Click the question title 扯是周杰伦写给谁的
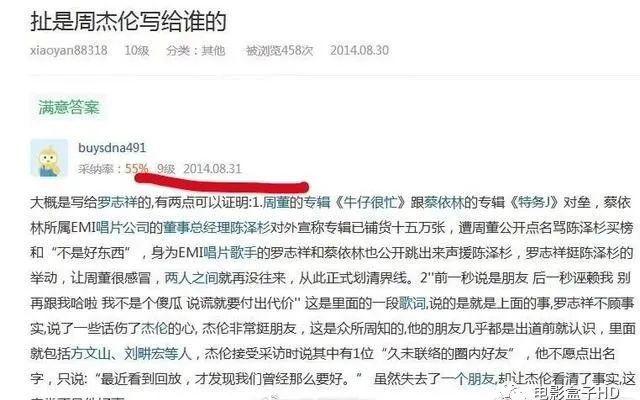The width and height of the screenshot is (640, 400). [129, 21]
